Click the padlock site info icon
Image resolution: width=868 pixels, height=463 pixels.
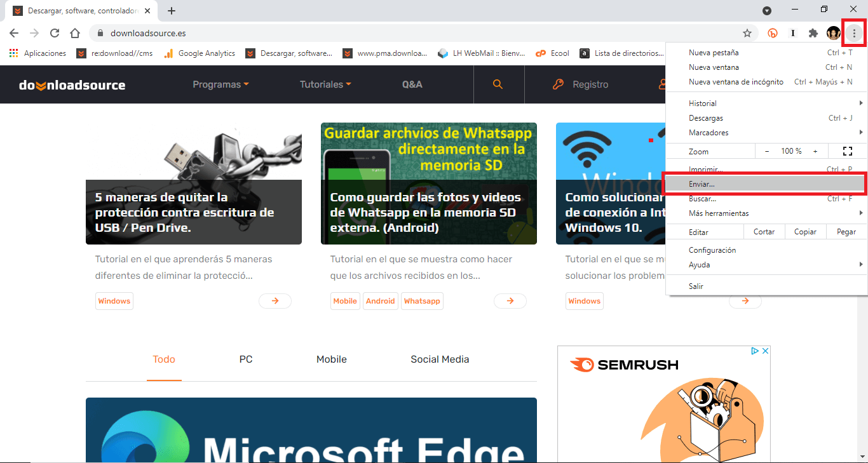tap(100, 33)
